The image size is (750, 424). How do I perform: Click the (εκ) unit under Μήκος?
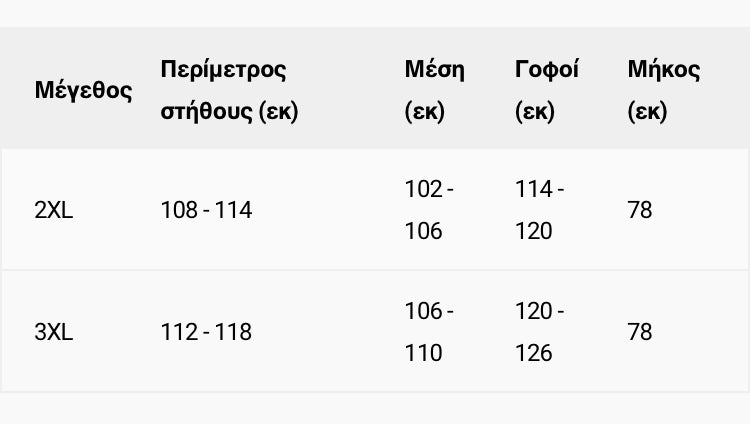point(647,112)
